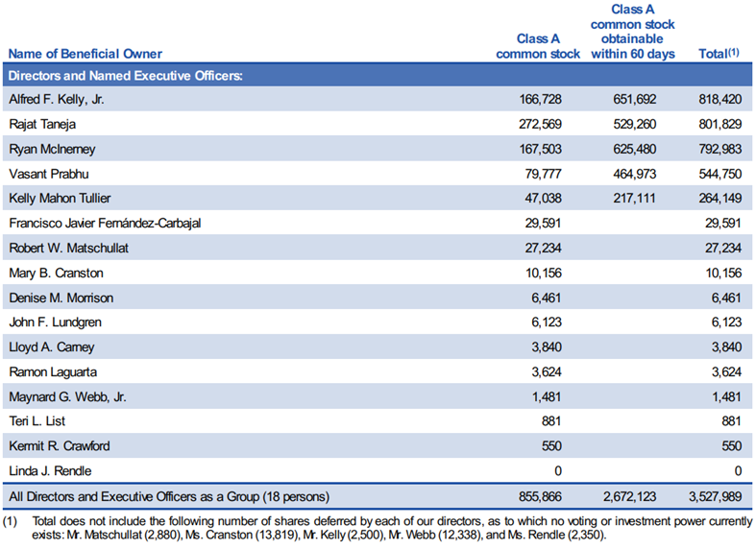Click the name 'Denise M. Morrison'

pos(61,299)
